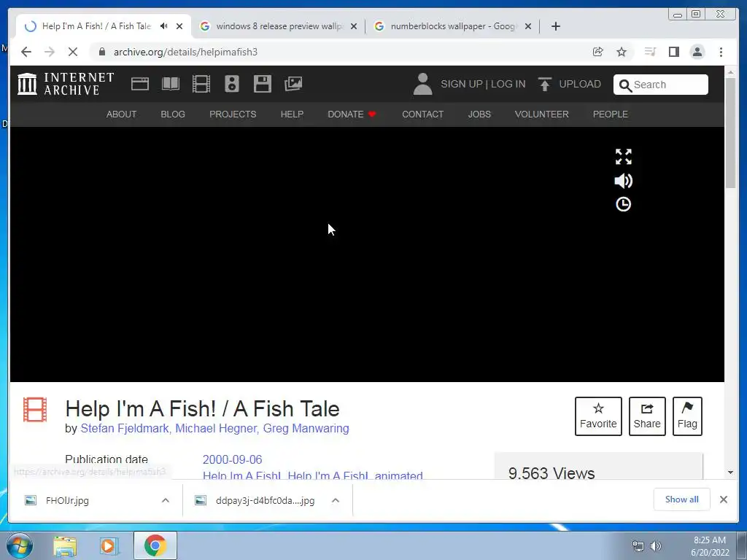Viewport: 747px width, 560px height.
Task: View site security lock information
Action: [x=102, y=52]
